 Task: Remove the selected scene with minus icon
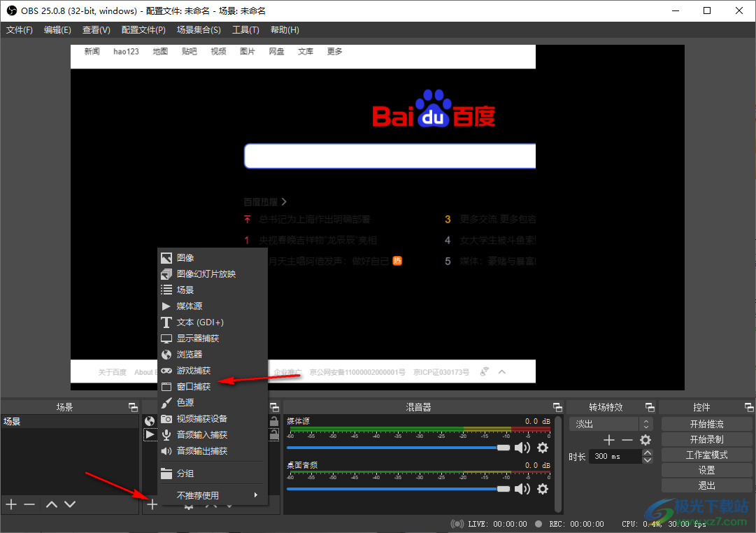click(x=29, y=504)
